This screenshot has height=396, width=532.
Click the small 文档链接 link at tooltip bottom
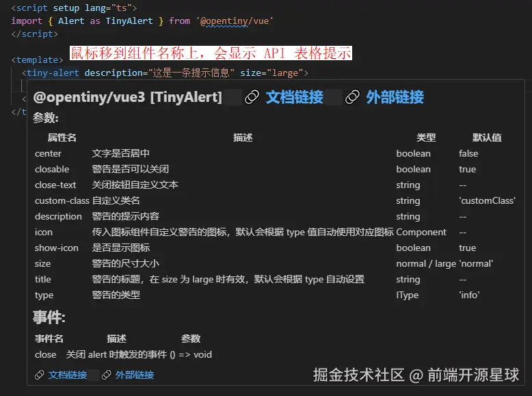68,375
